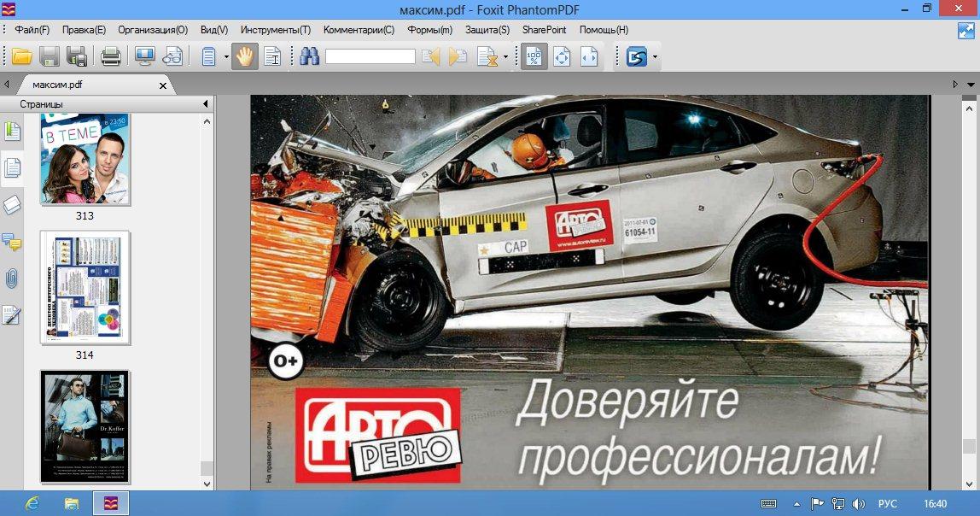Open the page layout dropdown arrow
The image size is (980, 516).
coord(226,57)
